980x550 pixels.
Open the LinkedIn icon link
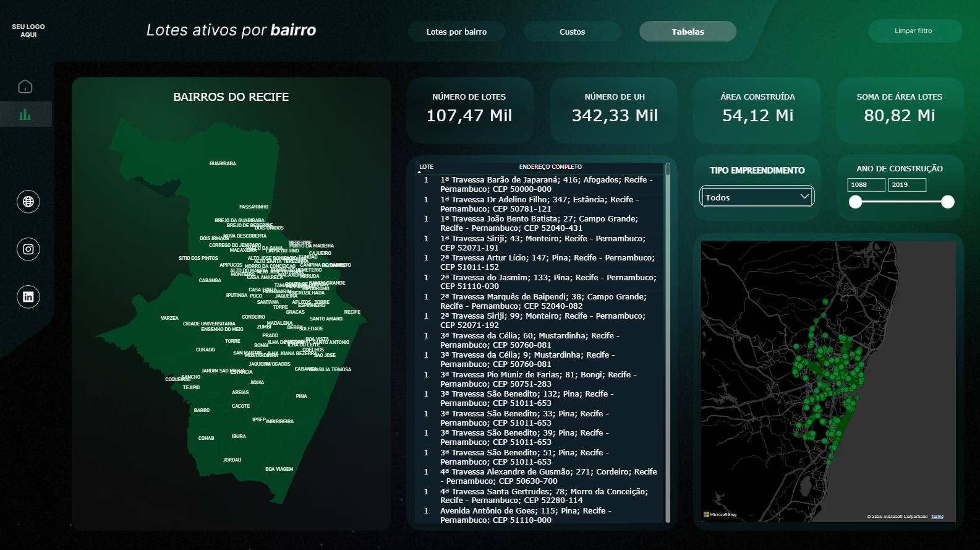pyautogui.click(x=28, y=297)
